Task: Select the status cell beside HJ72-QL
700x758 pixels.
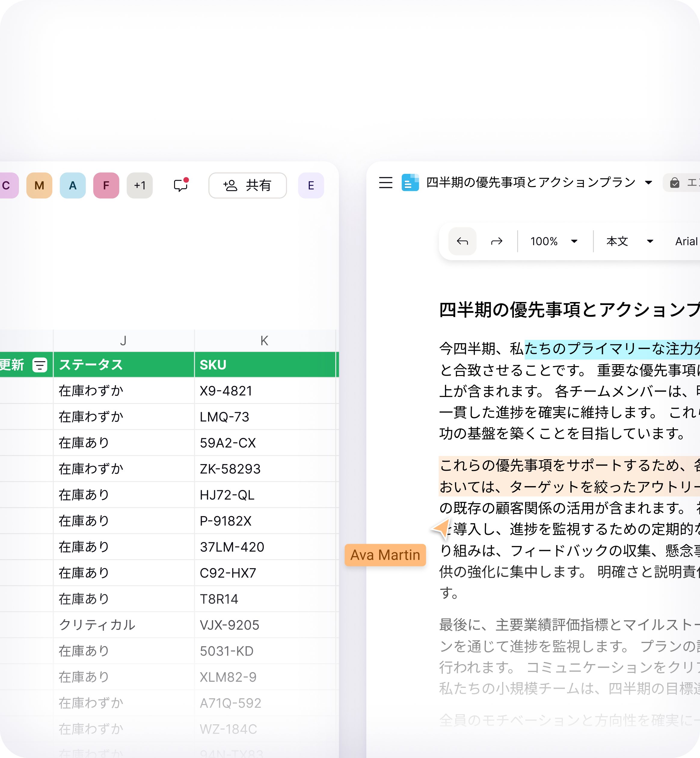Action: coord(124,495)
